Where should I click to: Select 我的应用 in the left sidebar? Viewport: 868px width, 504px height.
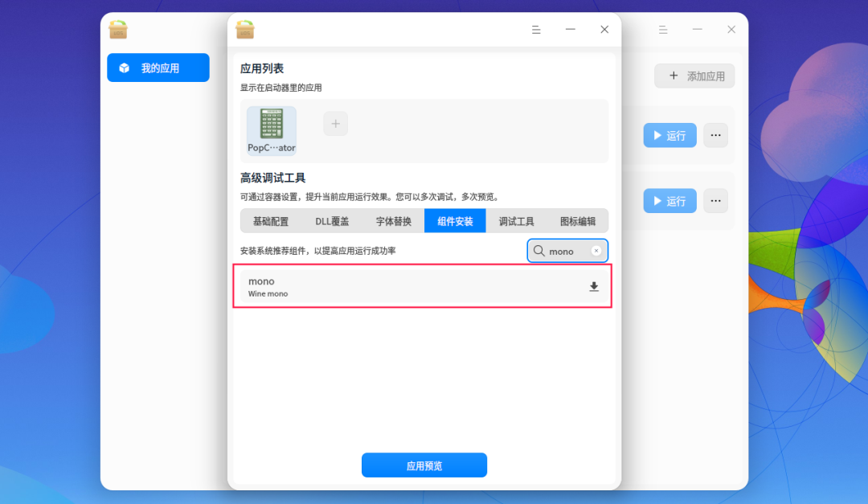pyautogui.click(x=158, y=68)
